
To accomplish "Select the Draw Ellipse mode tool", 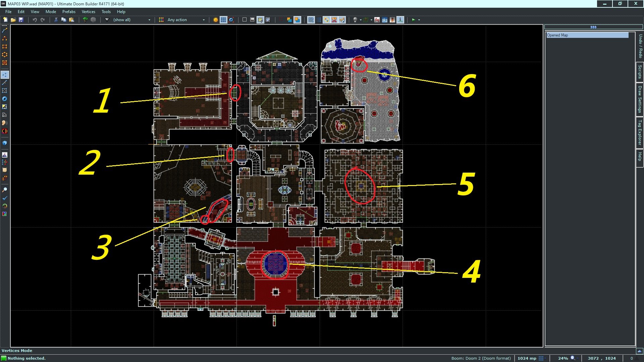I will pyautogui.click(x=5, y=55).
